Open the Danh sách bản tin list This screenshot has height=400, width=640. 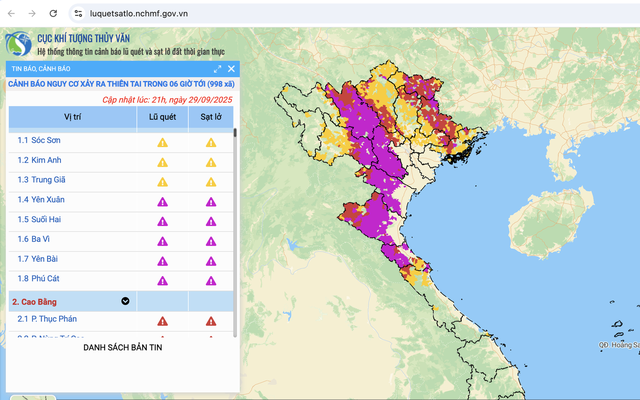tap(122, 348)
